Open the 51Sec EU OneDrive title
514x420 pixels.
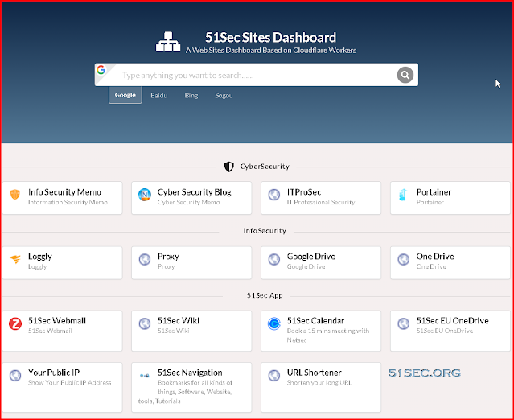point(453,321)
